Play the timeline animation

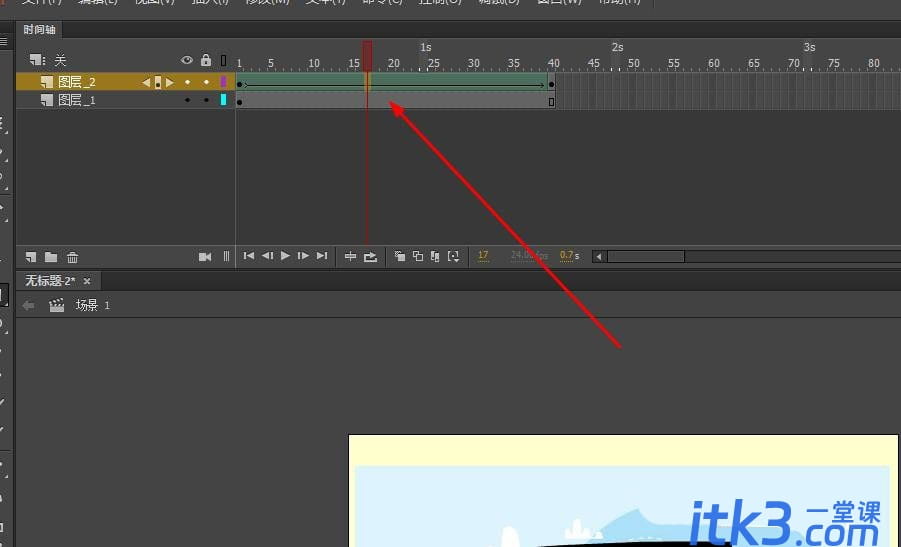(x=286, y=256)
